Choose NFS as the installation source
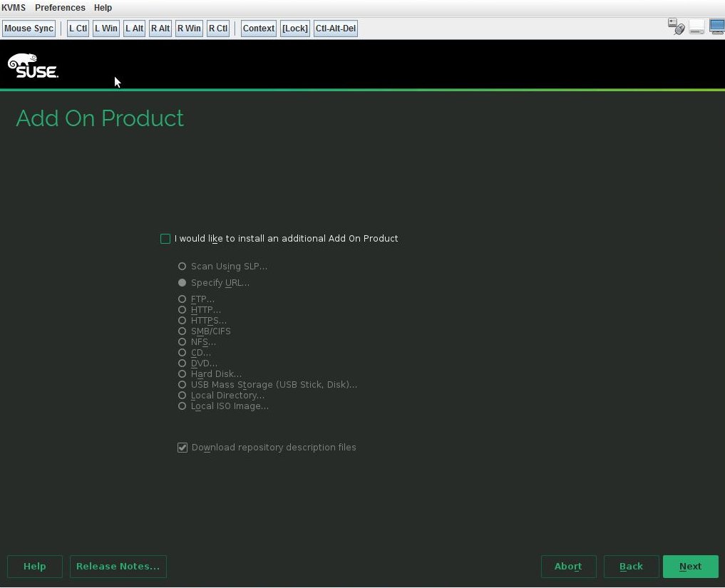The height and width of the screenshot is (588, 725). (x=182, y=341)
